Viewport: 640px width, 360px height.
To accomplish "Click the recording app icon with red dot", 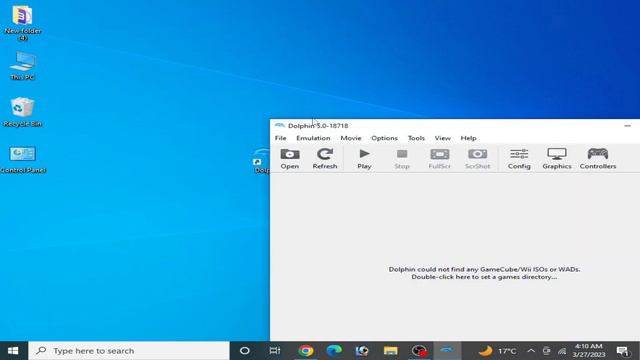I will pyautogui.click(x=419, y=351).
